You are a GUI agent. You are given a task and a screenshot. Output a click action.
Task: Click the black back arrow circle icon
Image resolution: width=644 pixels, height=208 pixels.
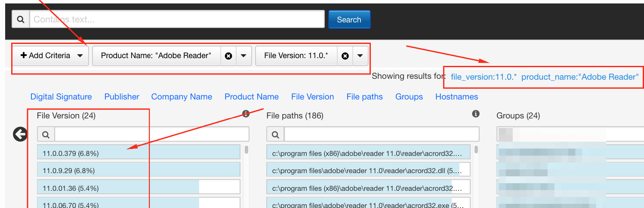tap(20, 135)
